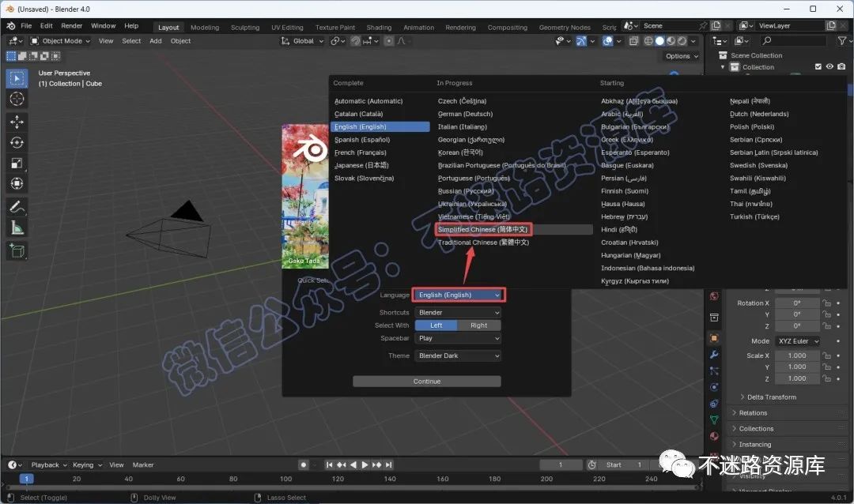
Task: Click the Continue button
Action: click(x=427, y=382)
